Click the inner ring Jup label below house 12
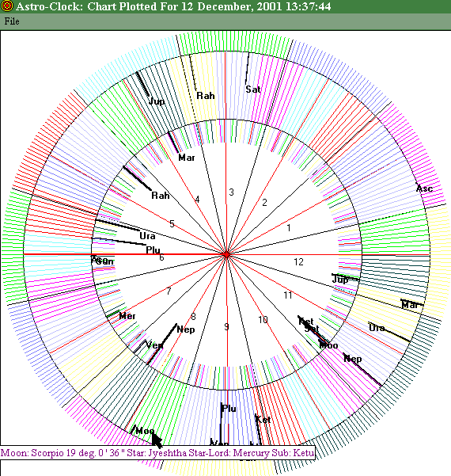Image resolution: width=451 pixels, height=476 pixels. [340, 280]
